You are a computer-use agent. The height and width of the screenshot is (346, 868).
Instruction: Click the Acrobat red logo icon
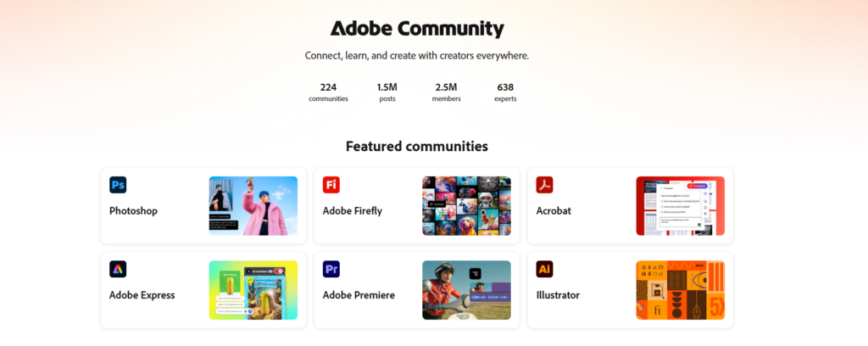(545, 185)
